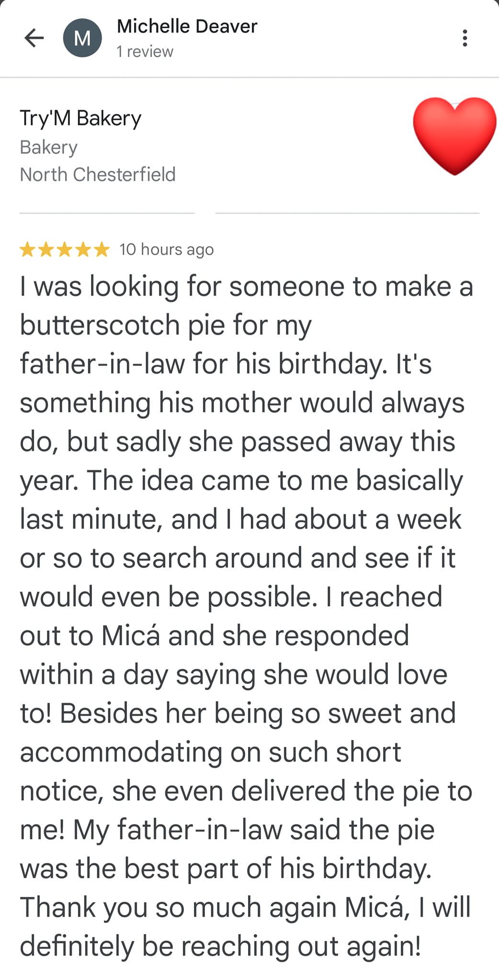The width and height of the screenshot is (499, 980).
Task: Tap the Bakery category label
Action: [48, 147]
